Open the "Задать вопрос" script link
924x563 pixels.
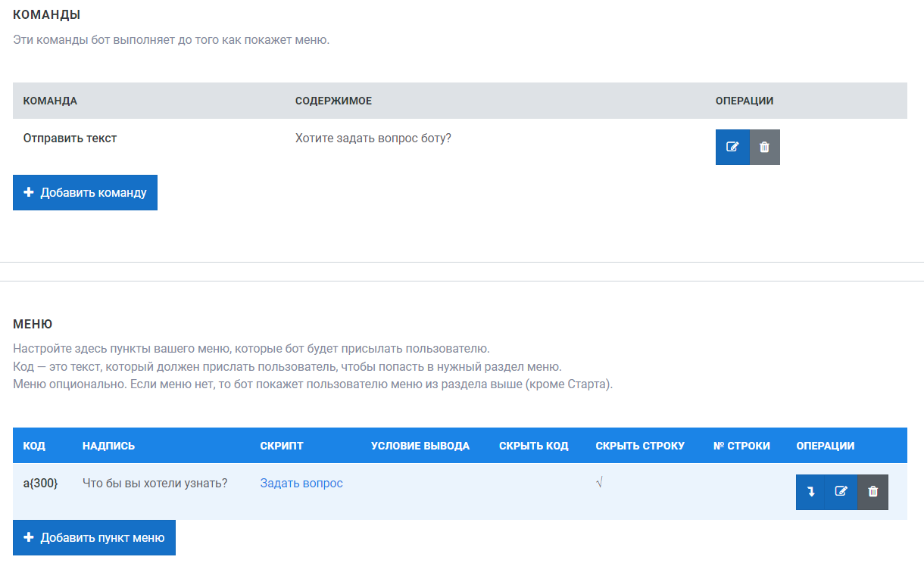click(301, 483)
